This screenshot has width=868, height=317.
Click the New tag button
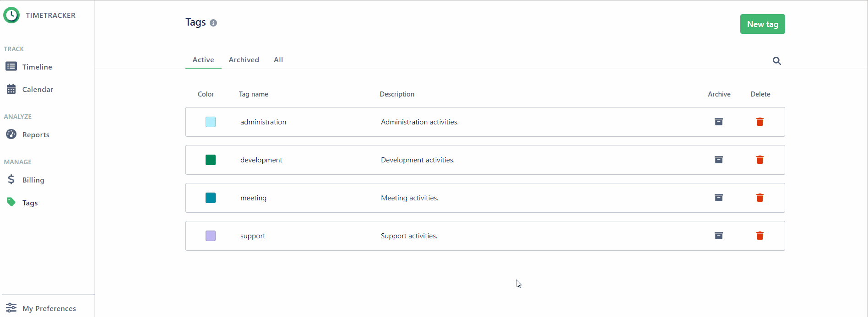pyautogui.click(x=762, y=24)
